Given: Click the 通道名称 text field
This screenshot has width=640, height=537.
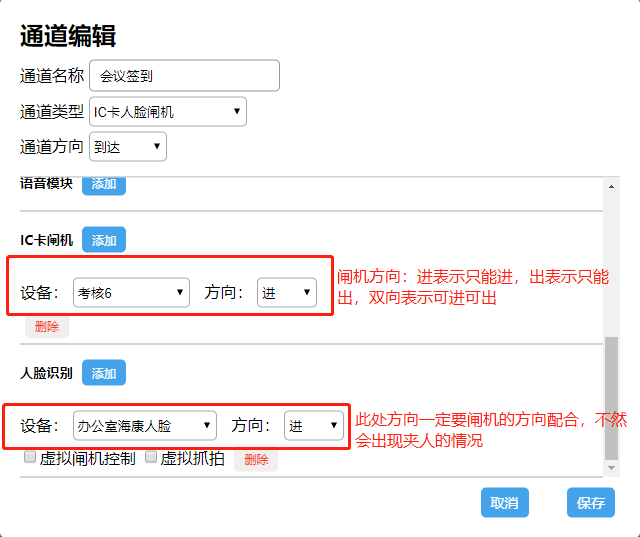Looking at the screenshot, I should point(184,76).
